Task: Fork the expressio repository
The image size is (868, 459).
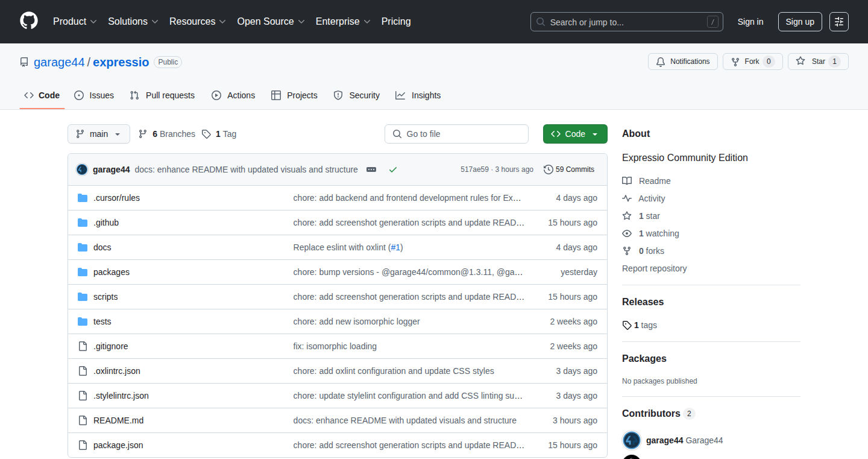Action: 753,62
